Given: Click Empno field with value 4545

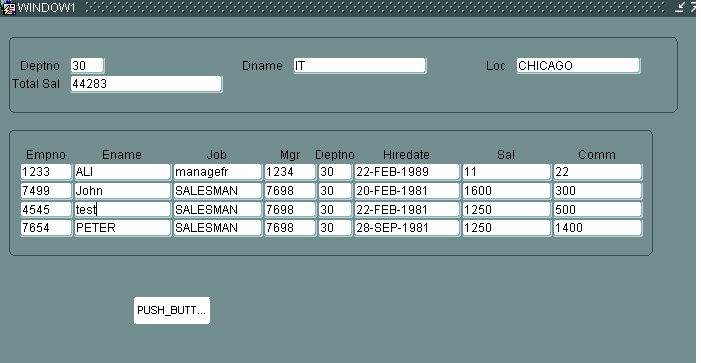Looking at the screenshot, I should [x=46, y=210].
